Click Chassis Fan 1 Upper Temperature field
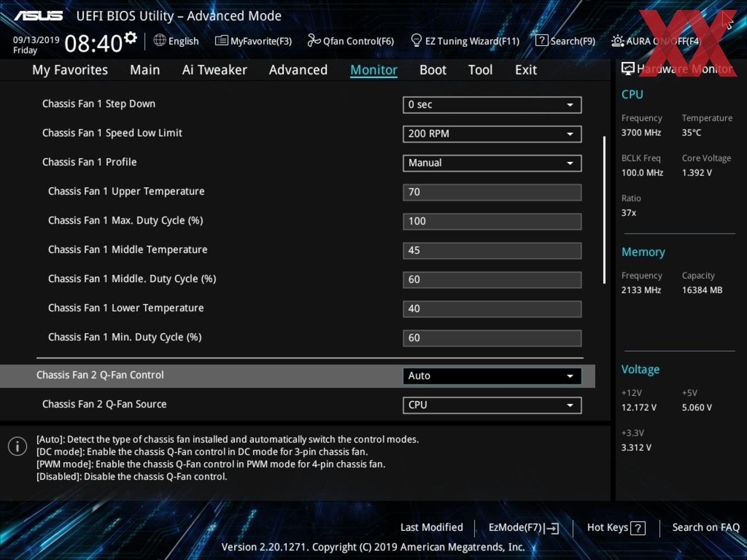The height and width of the screenshot is (560, 747). pos(492,192)
